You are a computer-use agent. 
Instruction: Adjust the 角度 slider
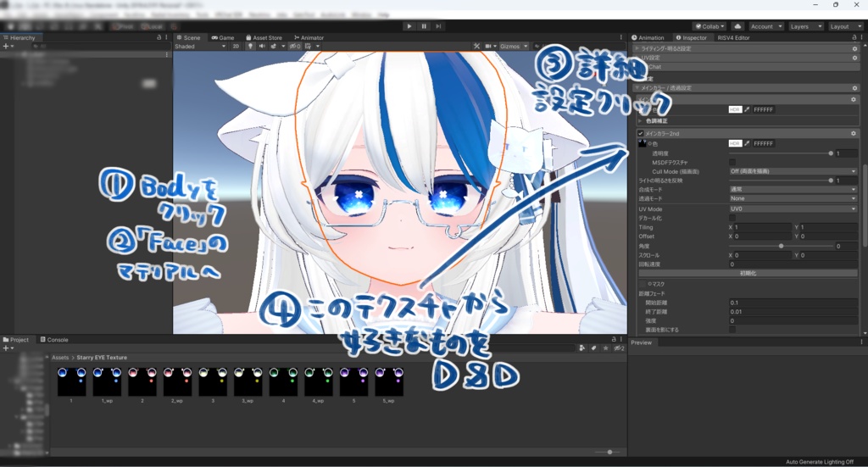click(781, 246)
